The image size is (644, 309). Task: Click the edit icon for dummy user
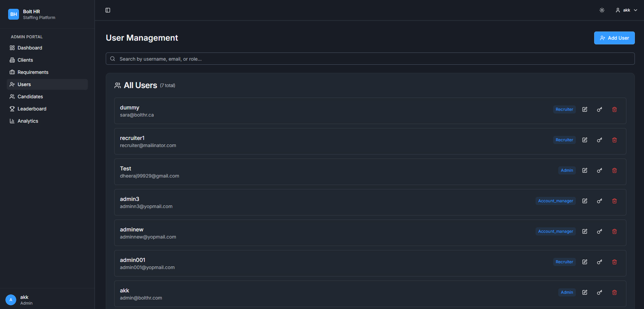[585, 109]
